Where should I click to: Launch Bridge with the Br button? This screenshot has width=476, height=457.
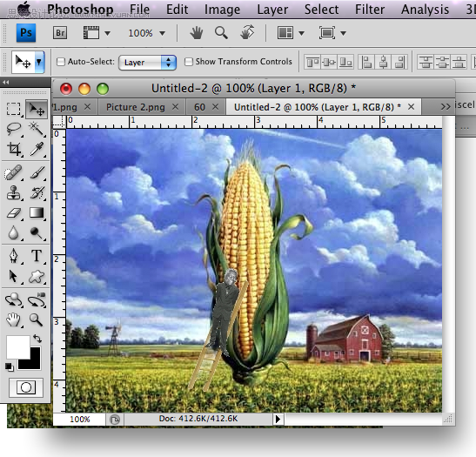[60, 33]
